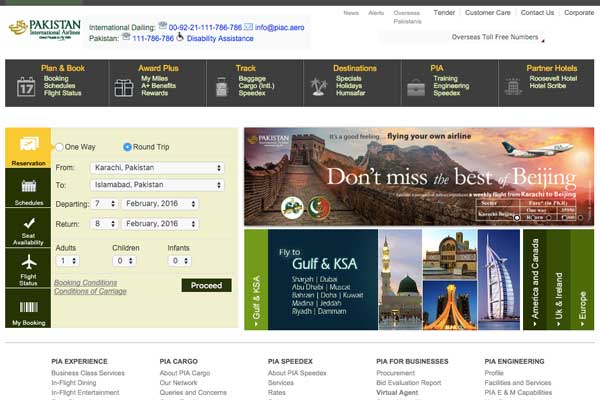Open About PIA Cargo footer link
Viewport: 600px width, 400px height.
(185, 373)
